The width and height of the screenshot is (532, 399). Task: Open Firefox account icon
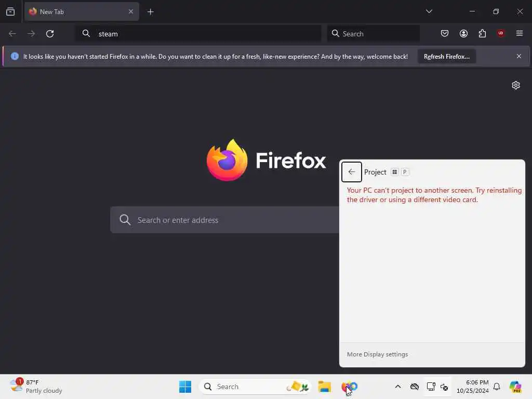coord(463,33)
